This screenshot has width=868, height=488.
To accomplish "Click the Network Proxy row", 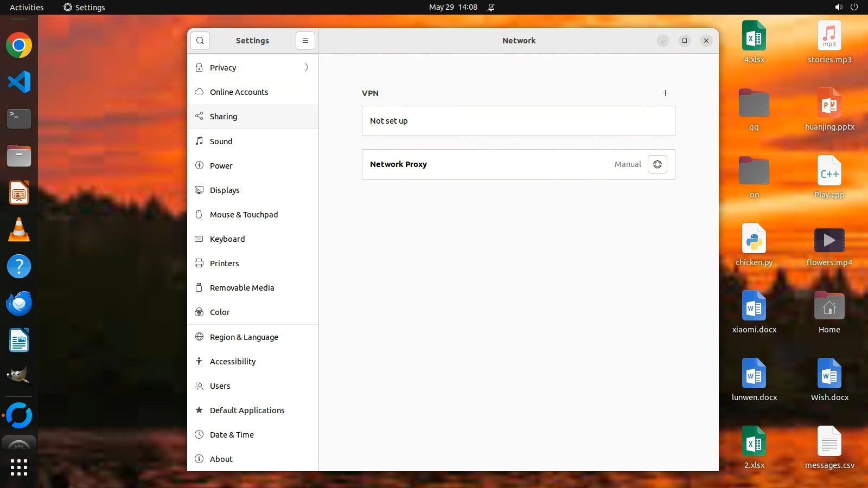I will 488,164.
